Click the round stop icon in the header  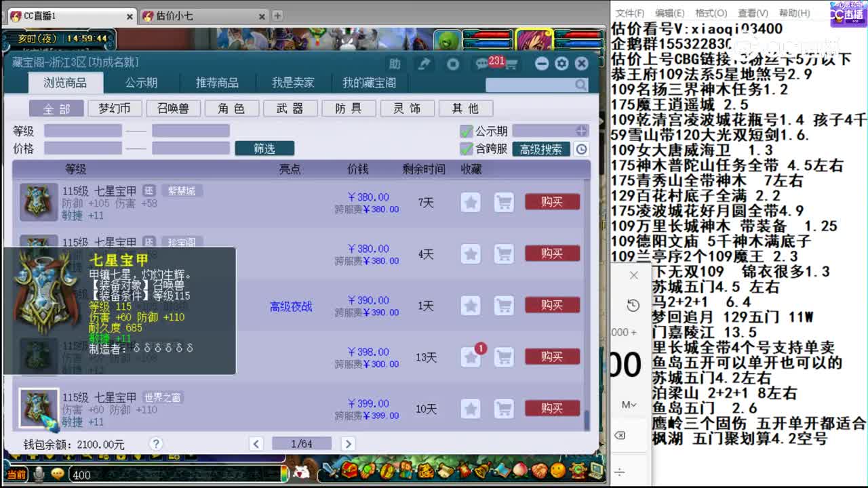[x=453, y=64]
